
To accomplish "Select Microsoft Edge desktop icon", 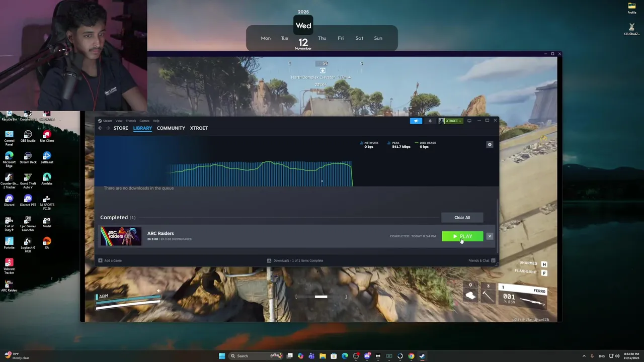I will 9,160.
